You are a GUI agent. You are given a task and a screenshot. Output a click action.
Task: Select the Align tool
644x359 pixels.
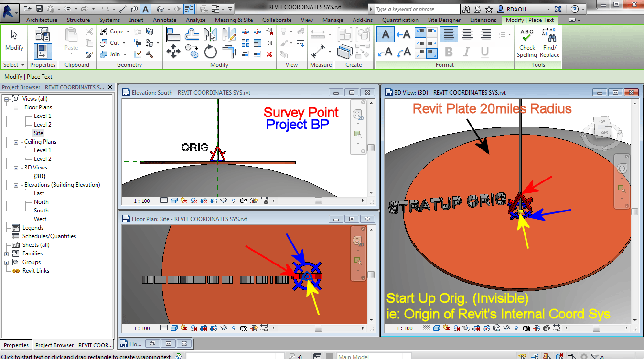coord(173,34)
